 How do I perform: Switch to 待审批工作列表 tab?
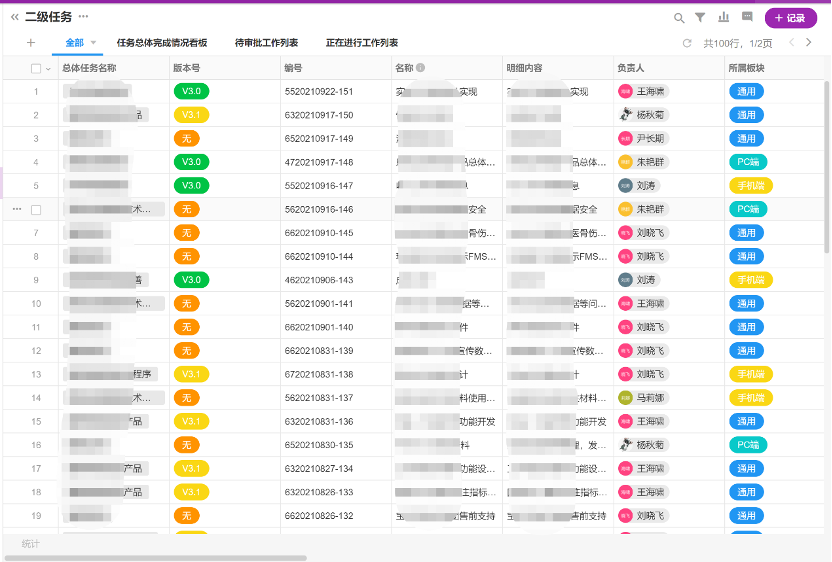click(266, 43)
